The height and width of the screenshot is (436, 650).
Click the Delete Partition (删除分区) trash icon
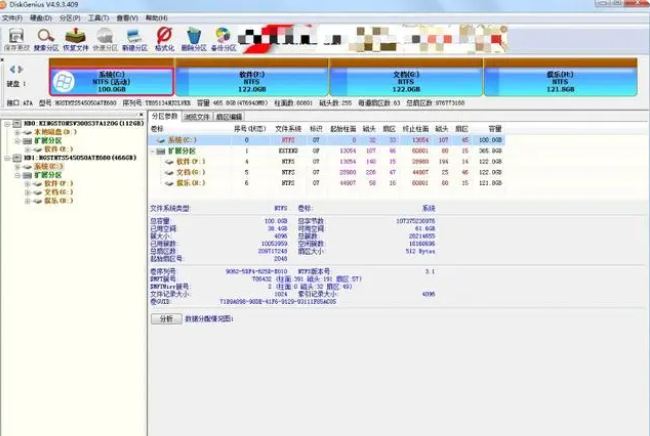[194, 38]
